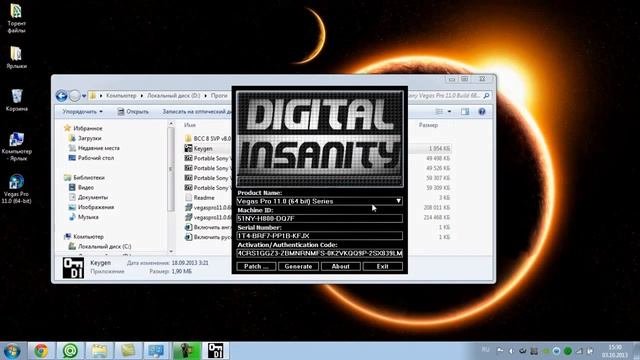Open the Ярлыки desktop folder
The image size is (640, 360).
pos(16,57)
